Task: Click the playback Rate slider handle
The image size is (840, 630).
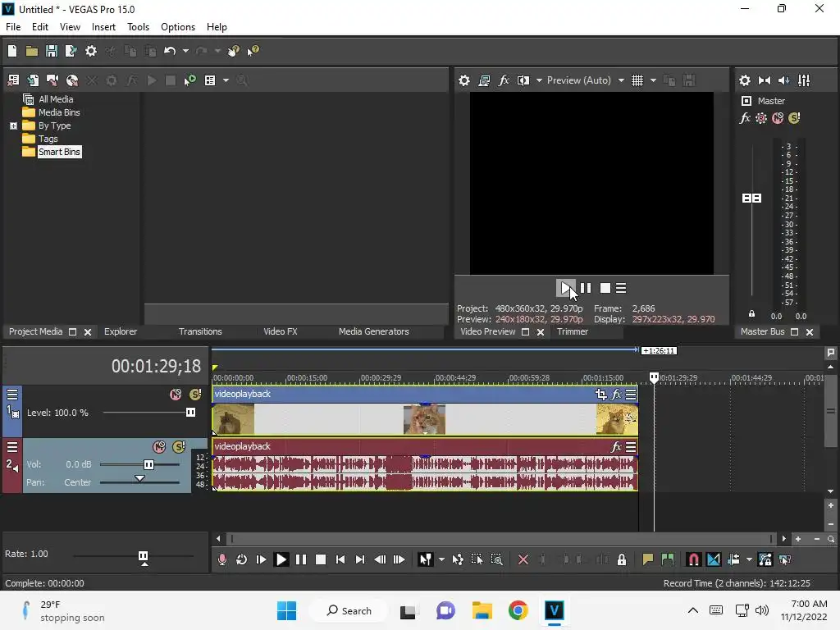Action: coord(143,558)
